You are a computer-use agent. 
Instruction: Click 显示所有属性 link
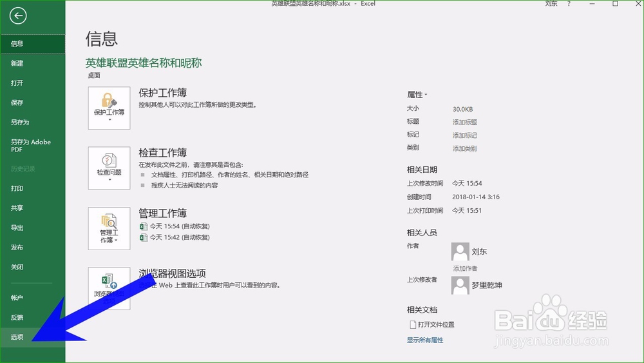[425, 340]
